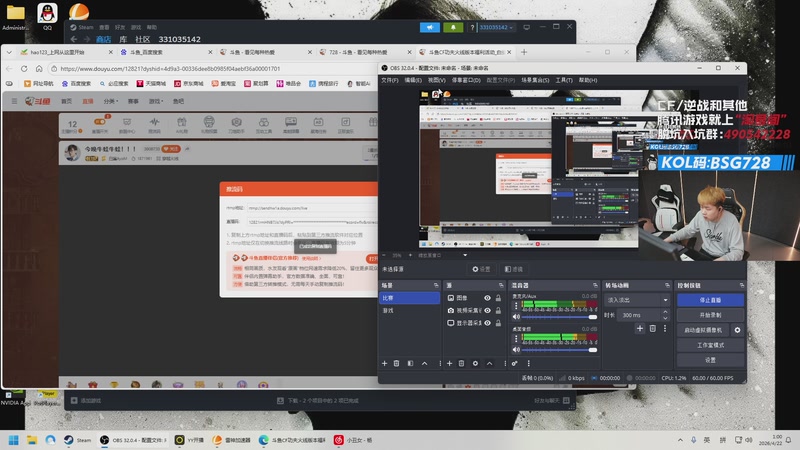Open Douyu hamburger menu icon
This screenshot has height=450, width=800.
point(14,101)
